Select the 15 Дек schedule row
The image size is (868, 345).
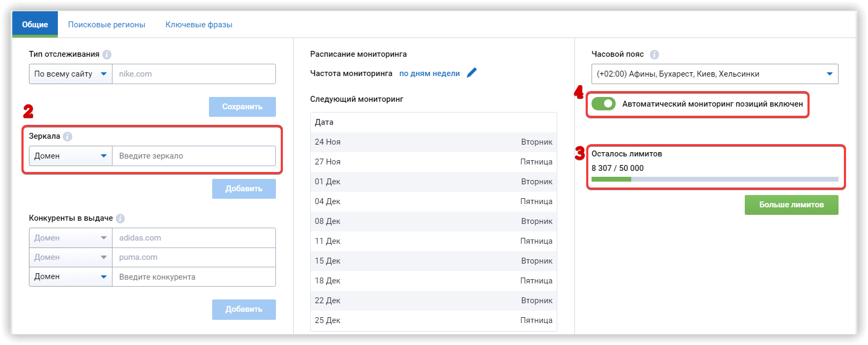[433, 261]
